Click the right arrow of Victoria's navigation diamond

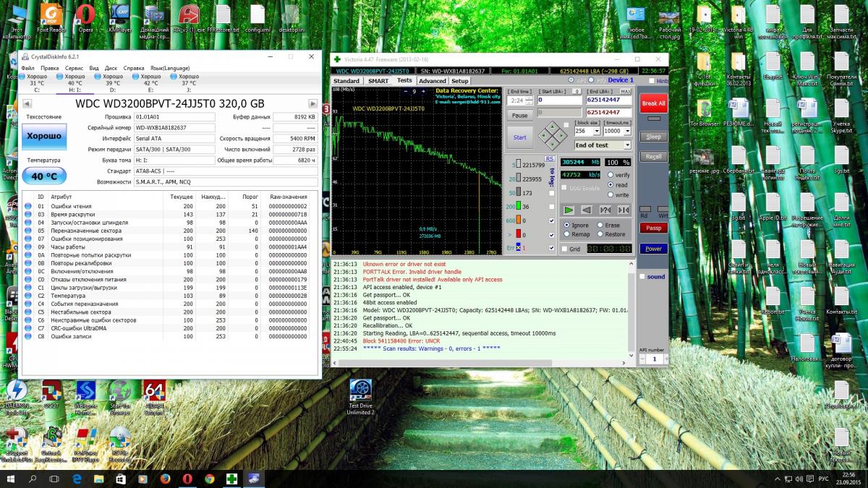point(561,136)
